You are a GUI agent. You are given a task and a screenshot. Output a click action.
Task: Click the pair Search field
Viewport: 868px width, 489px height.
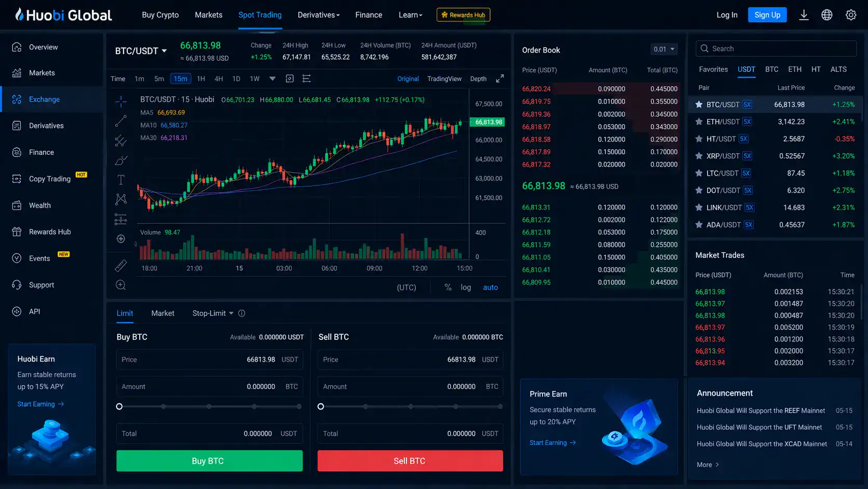(776, 48)
